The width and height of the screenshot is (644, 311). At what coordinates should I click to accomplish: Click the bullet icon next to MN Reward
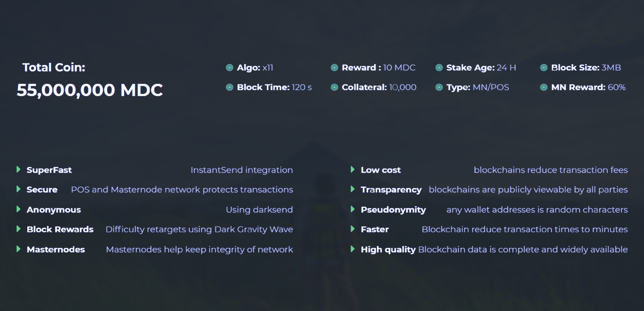543,88
